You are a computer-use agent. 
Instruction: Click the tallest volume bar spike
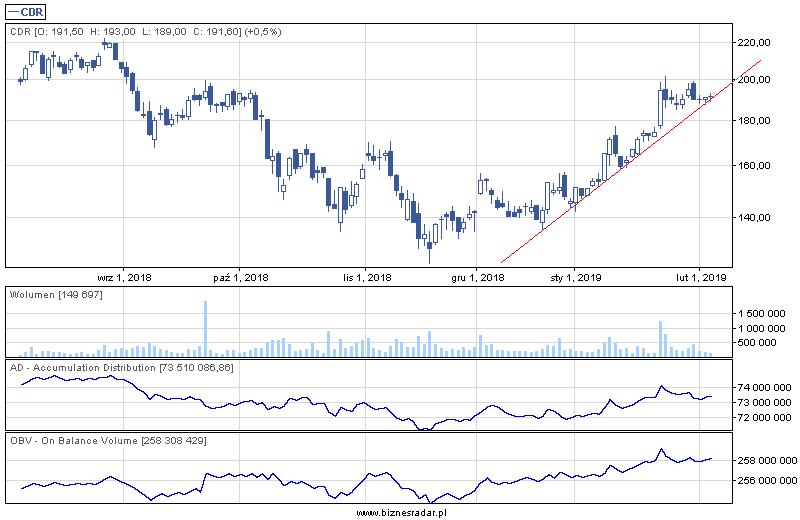[205, 327]
